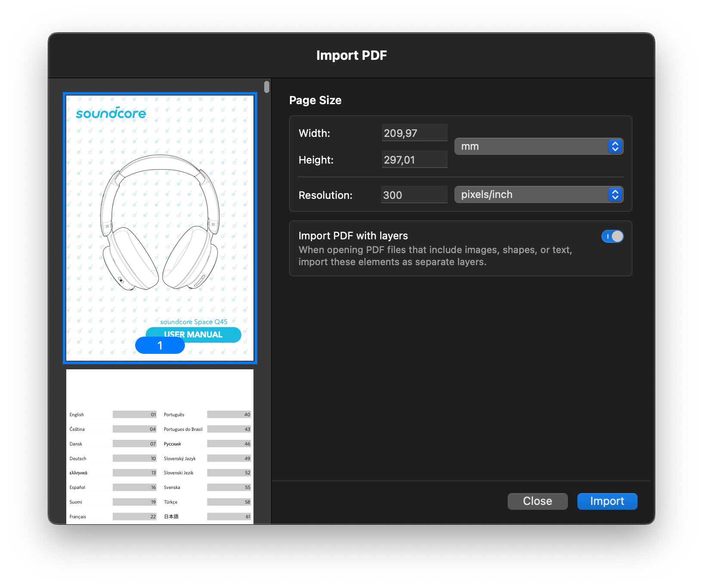Click 'Türkçe' entry in index page
Viewport: 703px width, 588px height.
[x=170, y=502]
